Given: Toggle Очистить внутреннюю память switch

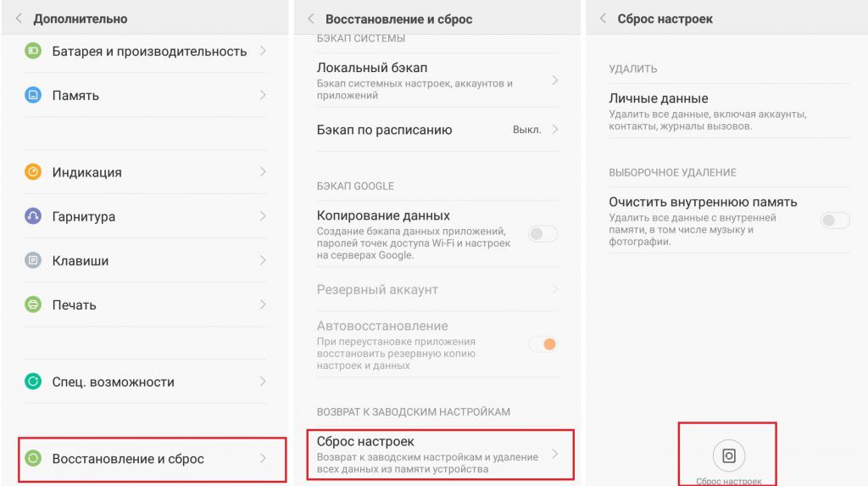Looking at the screenshot, I should click(835, 221).
